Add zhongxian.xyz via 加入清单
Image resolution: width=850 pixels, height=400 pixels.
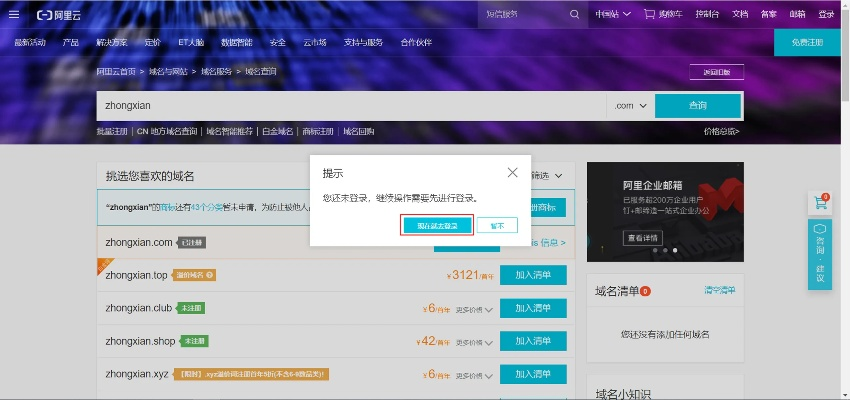point(533,375)
